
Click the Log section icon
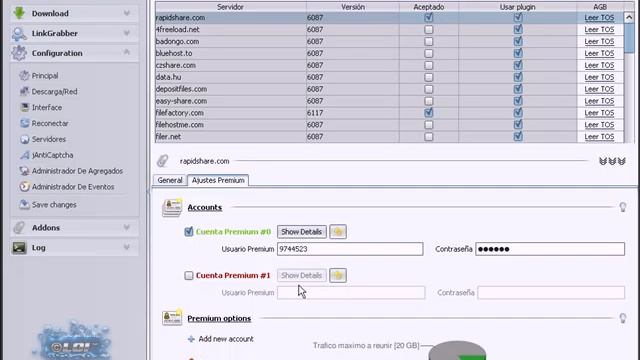click(19, 247)
